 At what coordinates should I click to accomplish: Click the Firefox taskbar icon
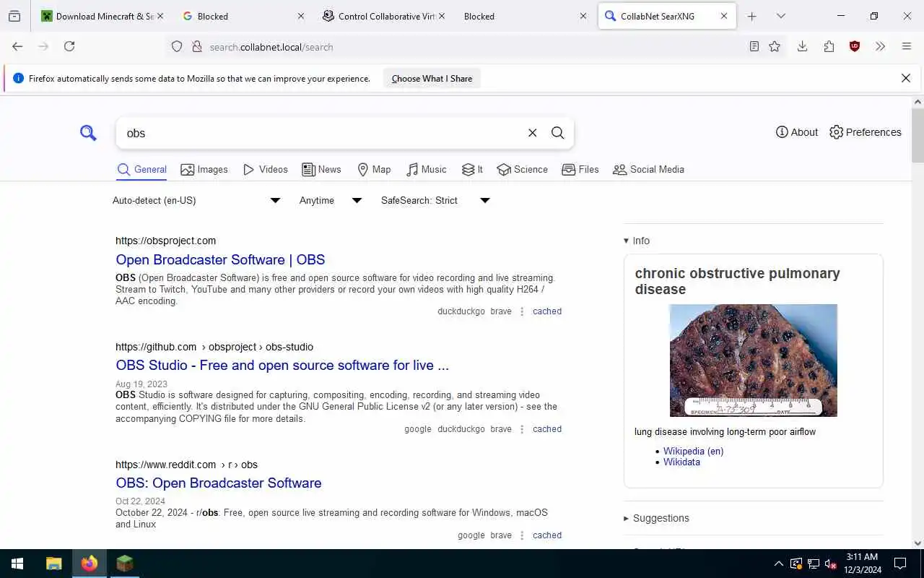(x=90, y=564)
